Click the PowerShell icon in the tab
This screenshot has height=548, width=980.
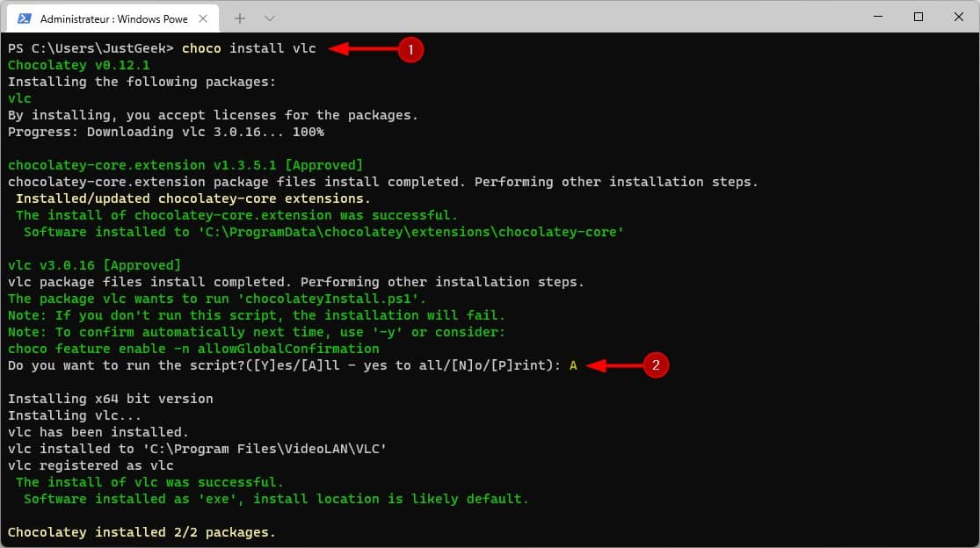25,18
